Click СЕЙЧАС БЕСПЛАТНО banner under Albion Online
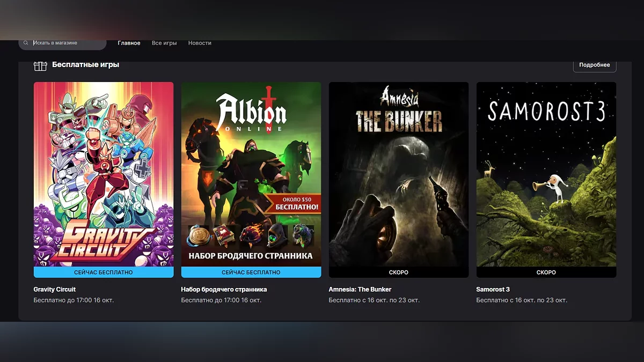The height and width of the screenshot is (362, 644). coord(251,272)
